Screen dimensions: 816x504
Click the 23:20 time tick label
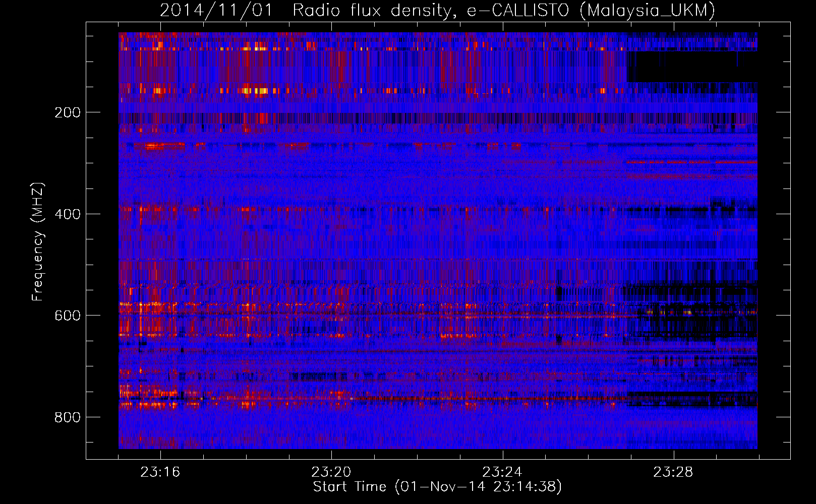[331, 472]
